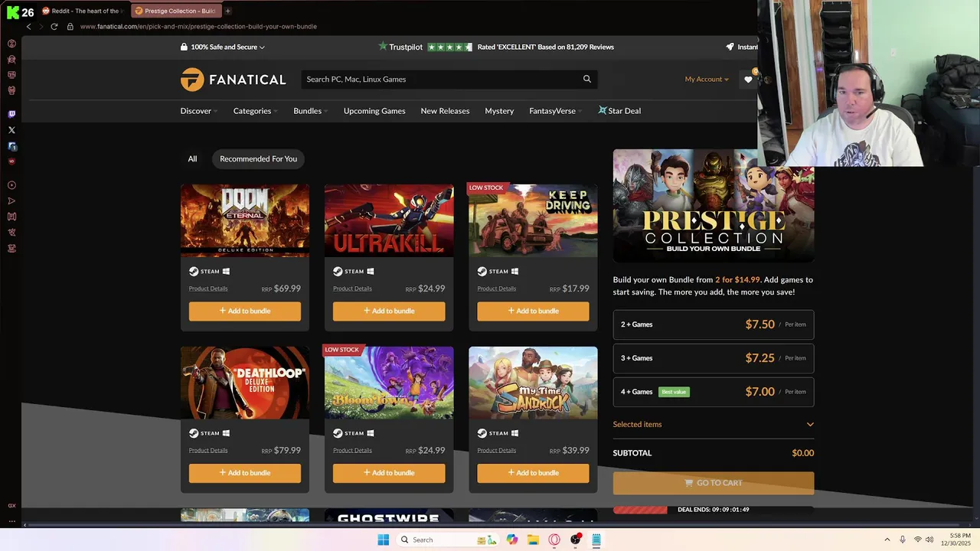
Task: Go back with the browser back arrow
Action: coord(29,26)
